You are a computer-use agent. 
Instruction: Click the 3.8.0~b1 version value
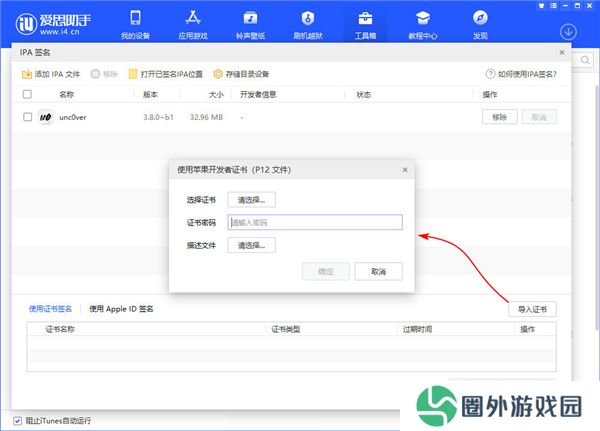point(158,117)
